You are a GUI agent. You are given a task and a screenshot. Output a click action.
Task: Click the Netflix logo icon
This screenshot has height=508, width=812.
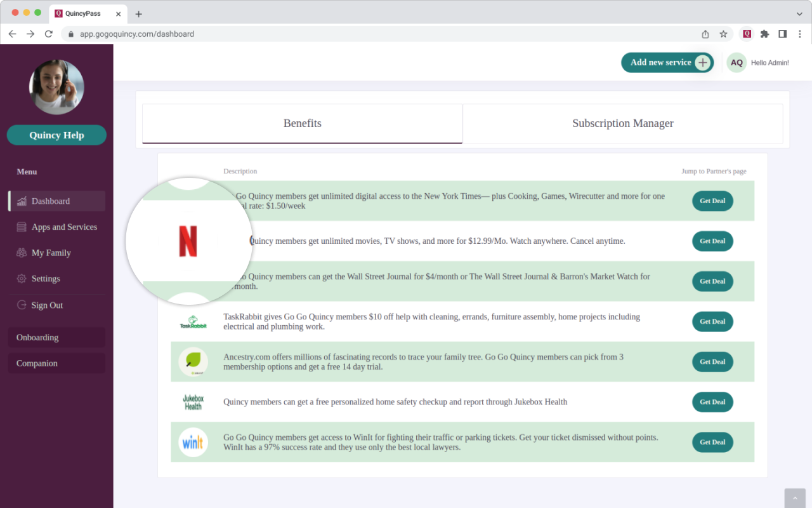[x=188, y=241]
